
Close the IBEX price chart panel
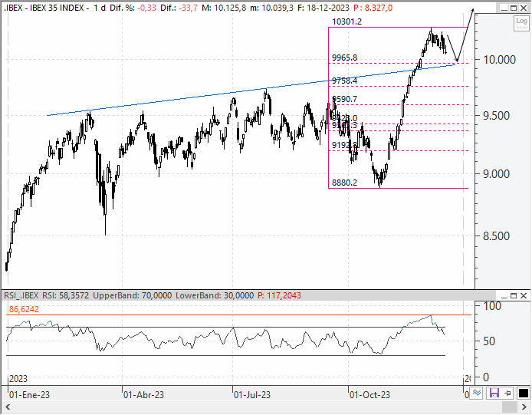pyautogui.click(x=524, y=8)
